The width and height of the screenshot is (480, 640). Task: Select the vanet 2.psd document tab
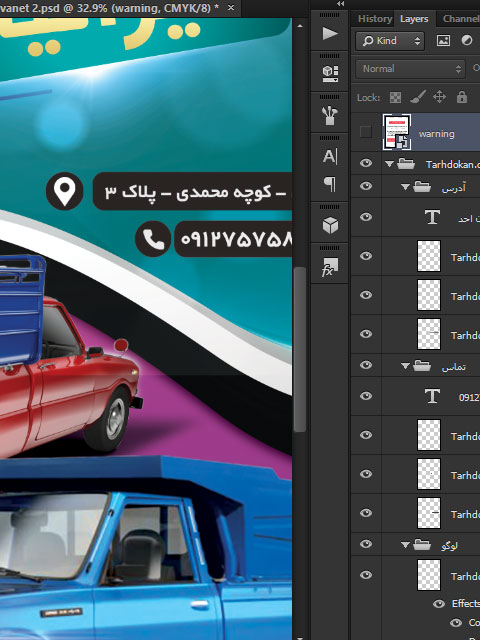(110, 8)
